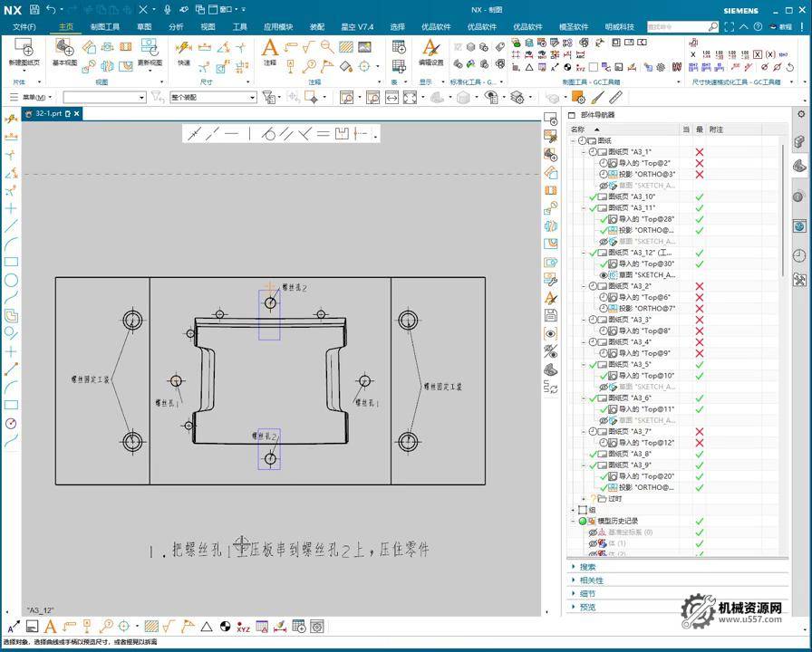
Task: Open the History clock tab in resource bar
Action: click(x=800, y=256)
